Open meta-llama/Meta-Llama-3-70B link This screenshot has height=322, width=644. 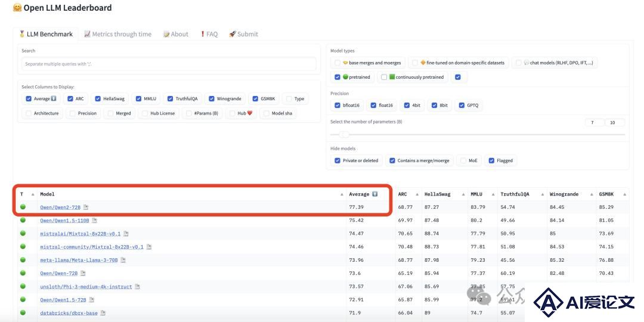[79, 260]
